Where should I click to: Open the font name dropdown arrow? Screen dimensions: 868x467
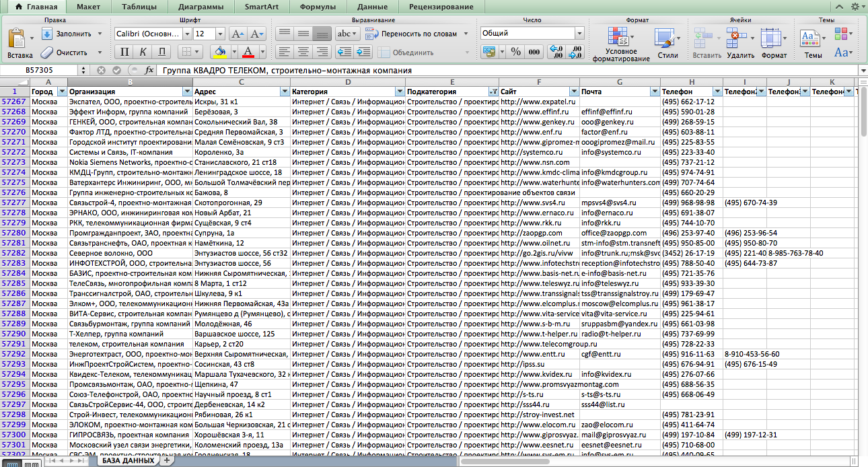click(x=186, y=34)
